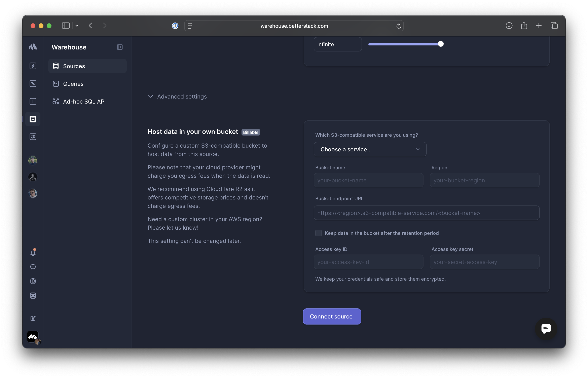Click the Access key ID field

[x=368, y=262]
